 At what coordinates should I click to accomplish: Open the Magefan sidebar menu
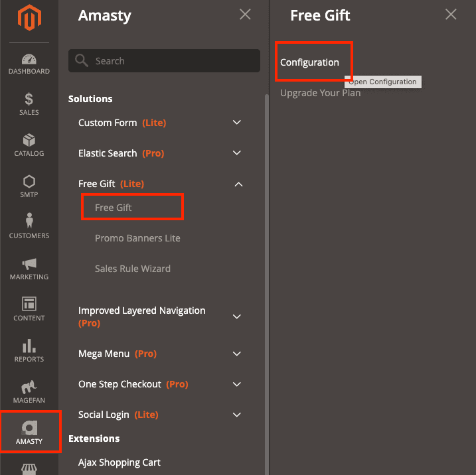(29, 391)
